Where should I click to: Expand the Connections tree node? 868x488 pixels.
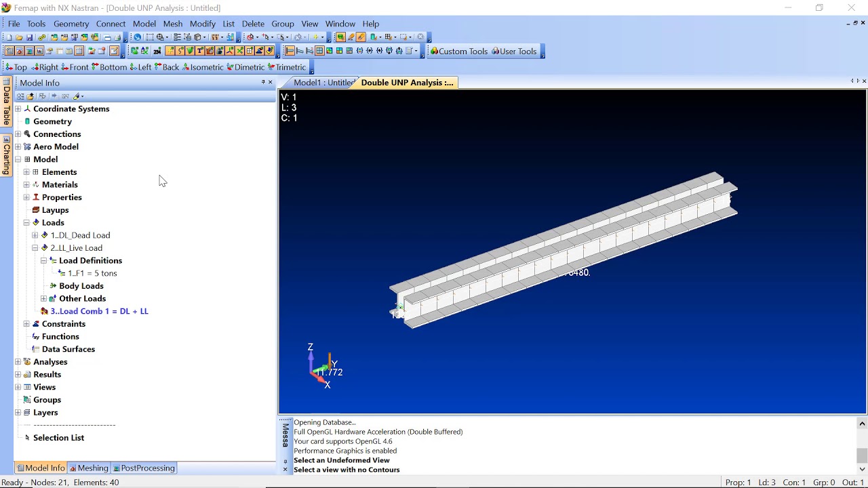point(18,134)
